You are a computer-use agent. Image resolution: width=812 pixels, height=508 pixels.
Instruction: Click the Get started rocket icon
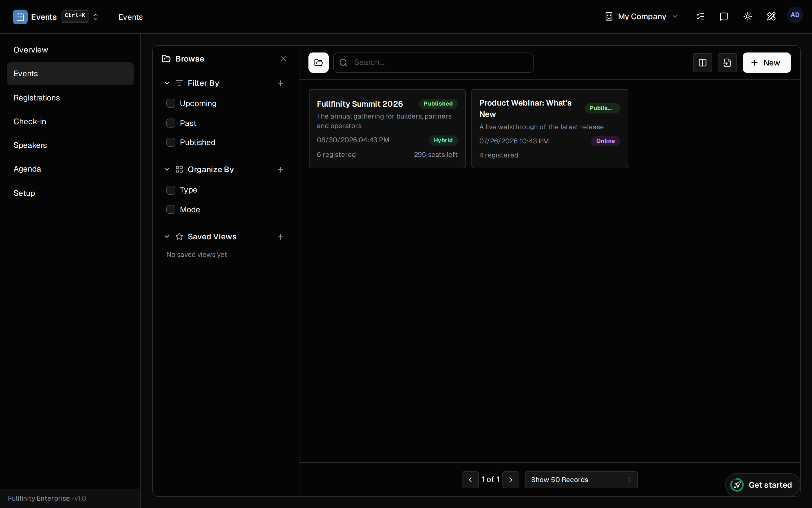tap(737, 485)
